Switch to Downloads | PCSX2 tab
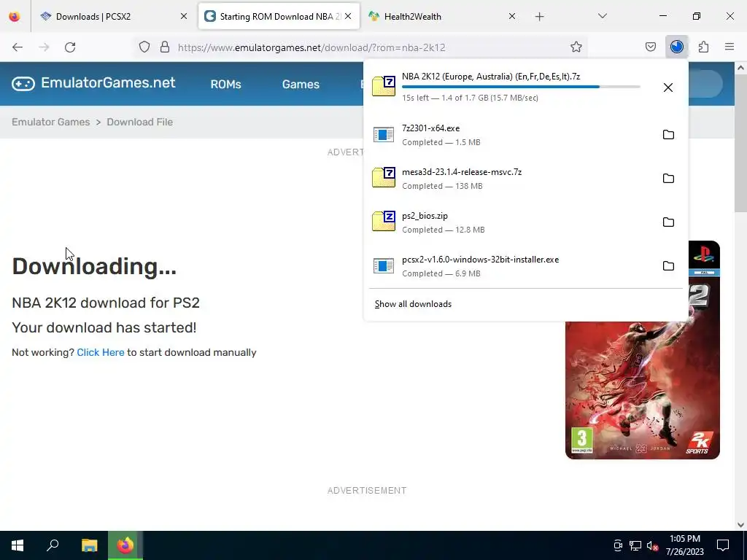Screen dimensions: 747x560 (113, 17)
